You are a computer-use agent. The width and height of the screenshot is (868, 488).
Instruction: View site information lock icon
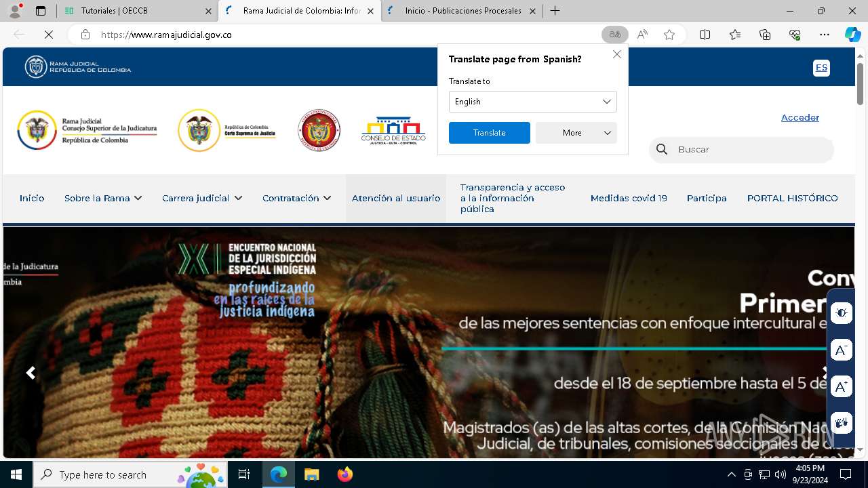click(85, 35)
